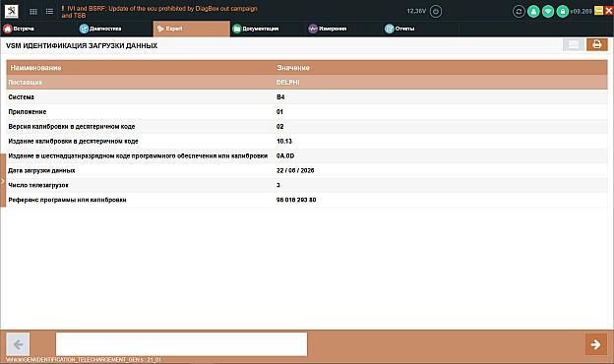
Task: Open the grid apps icon
Action: 33,12
